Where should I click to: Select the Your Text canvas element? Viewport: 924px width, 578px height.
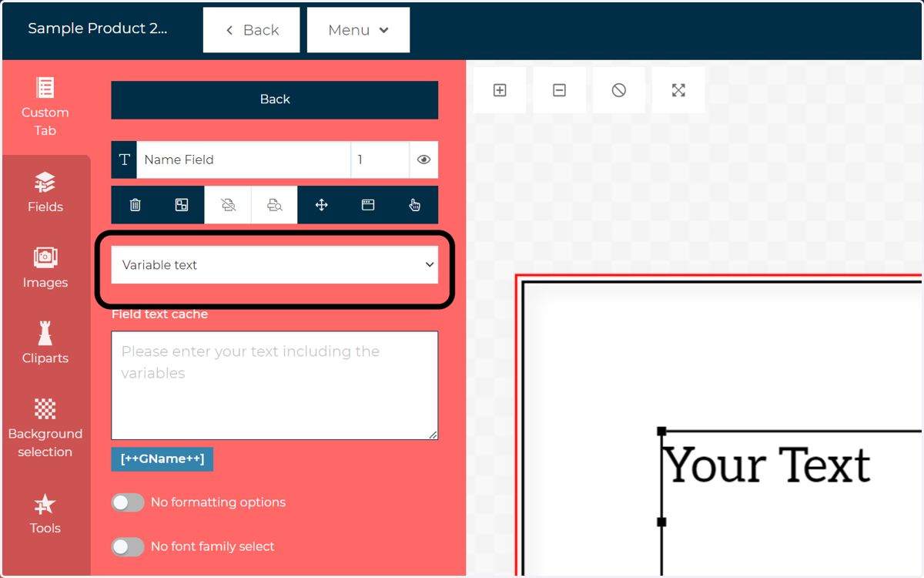click(x=768, y=465)
